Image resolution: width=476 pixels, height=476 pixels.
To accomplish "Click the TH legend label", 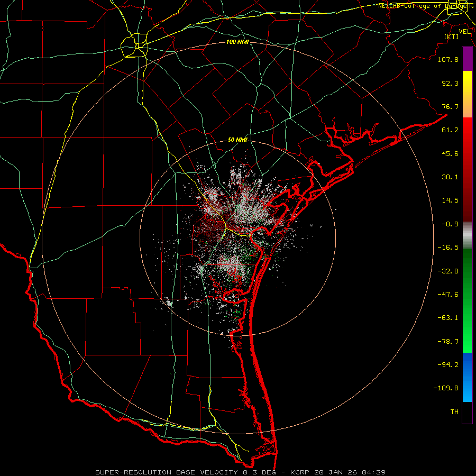I will (454, 412).
